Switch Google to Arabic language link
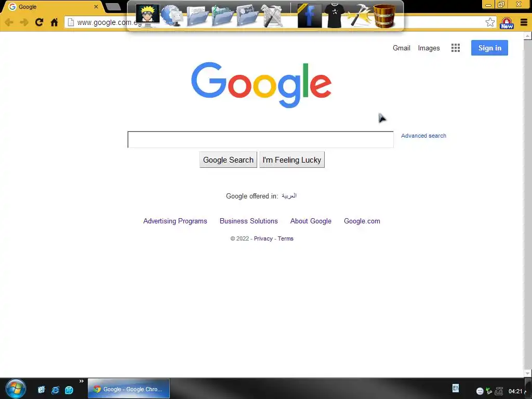Screen dimensions: 532x399 click(x=289, y=196)
